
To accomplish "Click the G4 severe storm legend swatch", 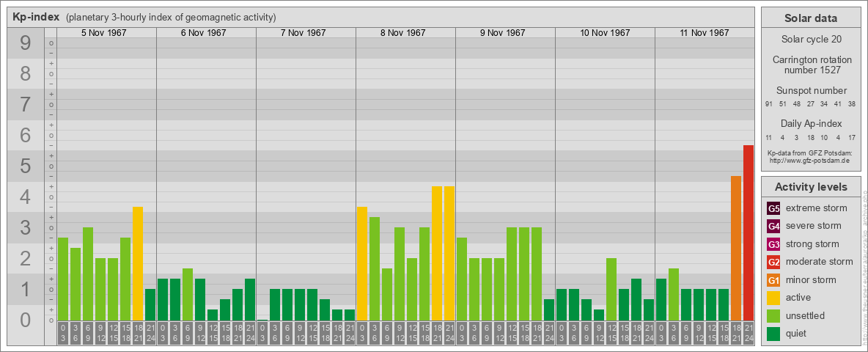I will (x=773, y=226).
